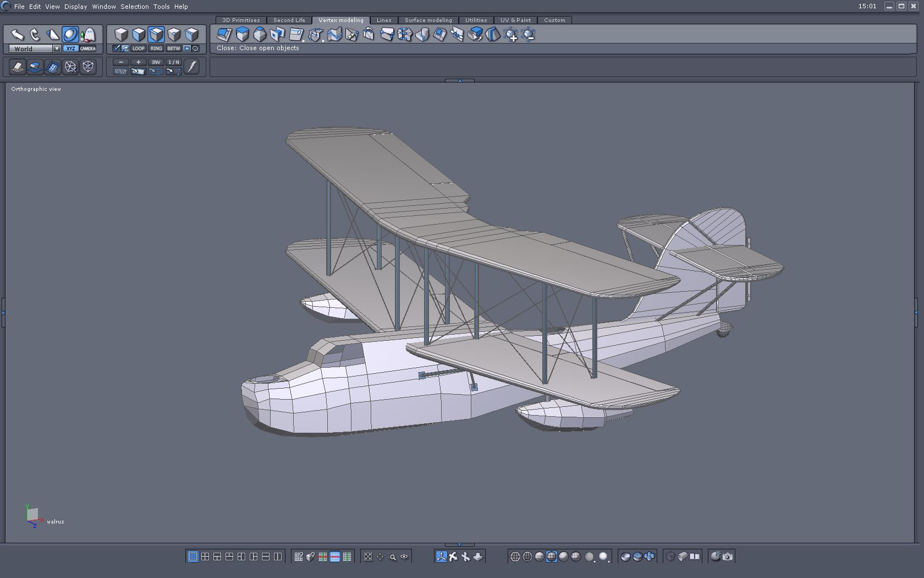Toggle XYZ manipulator mode
Viewport: 924px width, 578px height.
point(70,48)
